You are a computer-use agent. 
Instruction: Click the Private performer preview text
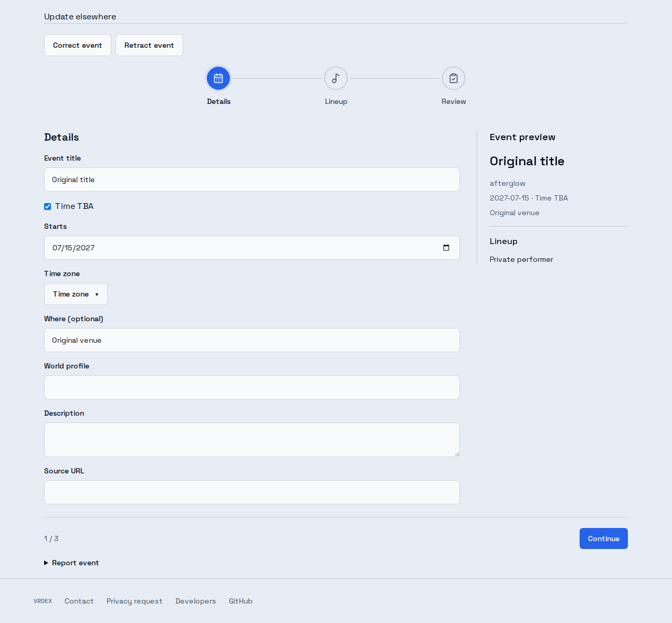521,259
